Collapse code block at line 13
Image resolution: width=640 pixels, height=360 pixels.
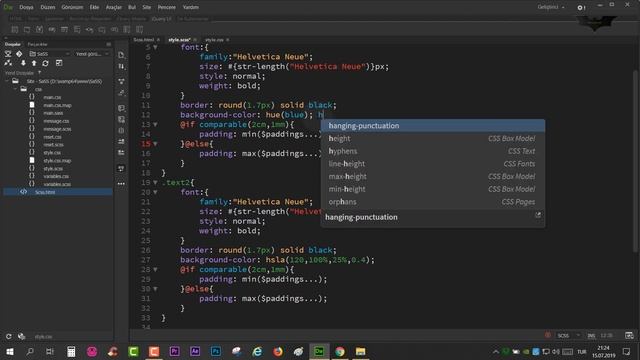[x=156, y=124]
